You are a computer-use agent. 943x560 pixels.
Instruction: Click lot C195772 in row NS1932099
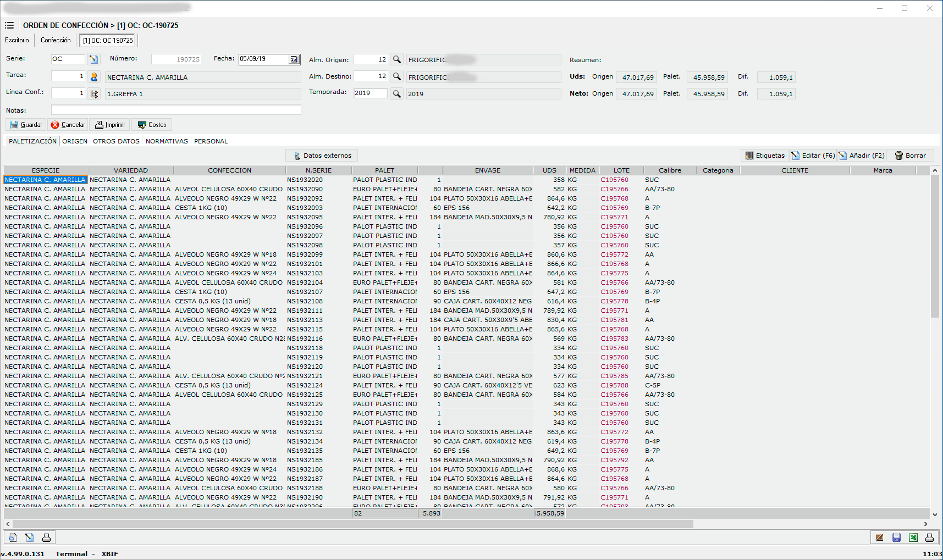(614, 254)
